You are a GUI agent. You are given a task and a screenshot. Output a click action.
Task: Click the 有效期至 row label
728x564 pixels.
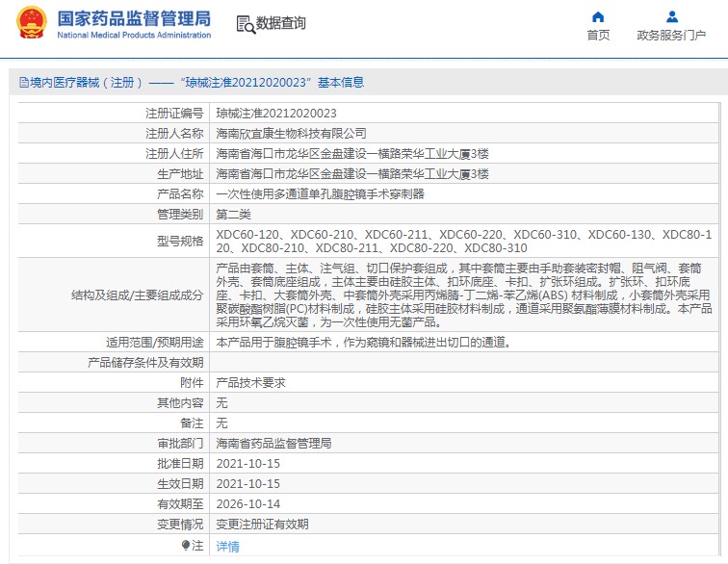pyautogui.click(x=180, y=504)
